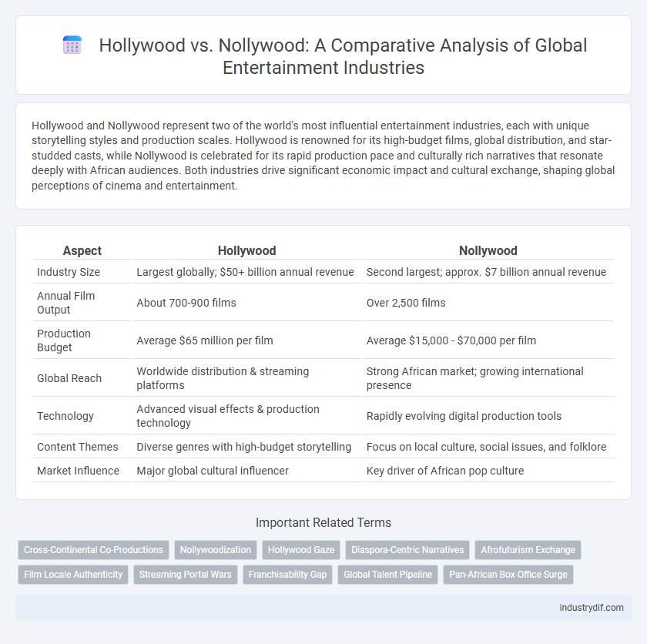Open the Nollywoodization tag
This screenshot has width=647, height=644.
tap(216, 550)
